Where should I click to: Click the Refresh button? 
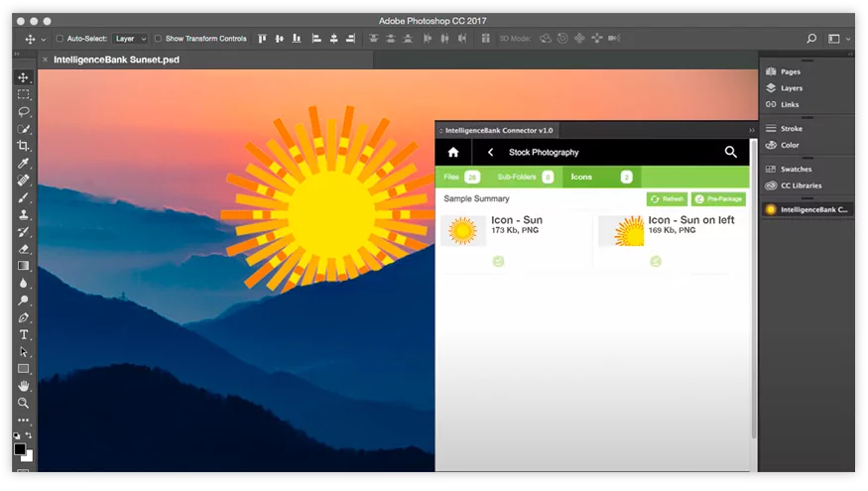pyautogui.click(x=667, y=199)
